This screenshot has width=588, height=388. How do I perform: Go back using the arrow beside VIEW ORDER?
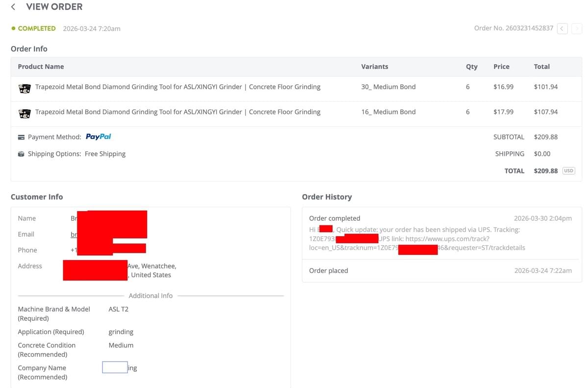pos(13,7)
